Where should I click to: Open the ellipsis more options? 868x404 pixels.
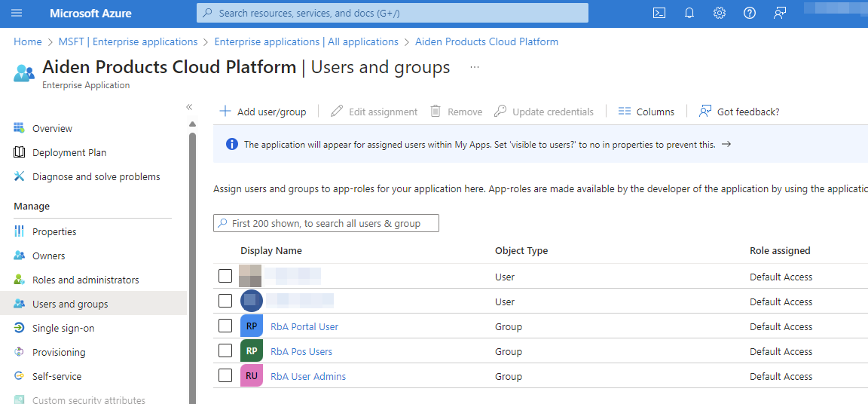[x=475, y=68]
